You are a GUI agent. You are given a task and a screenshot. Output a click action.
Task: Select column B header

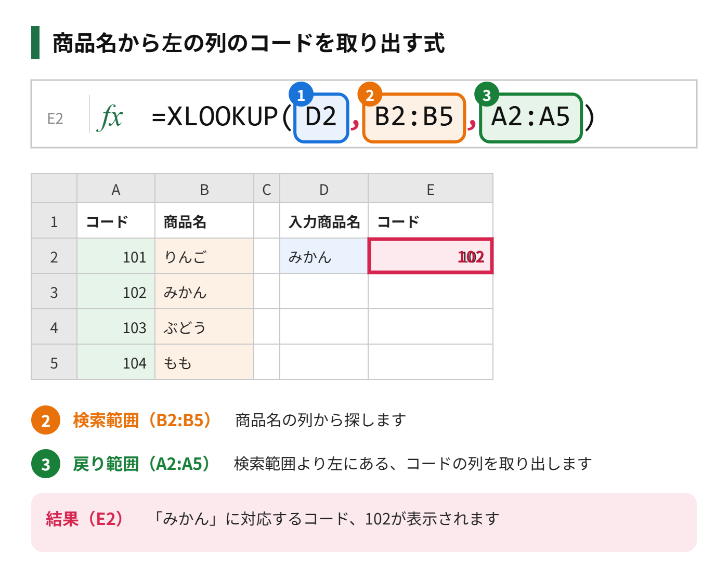[x=204, y=189]
